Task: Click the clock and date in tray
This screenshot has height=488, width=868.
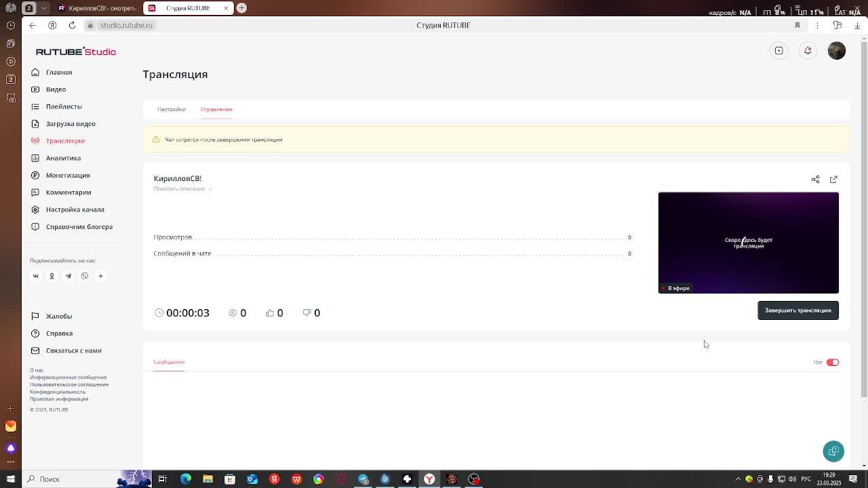Action: coord(829,479)
